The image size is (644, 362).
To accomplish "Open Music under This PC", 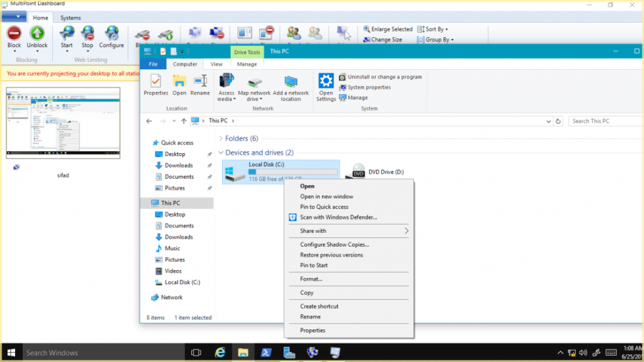I will coord(172,249).
